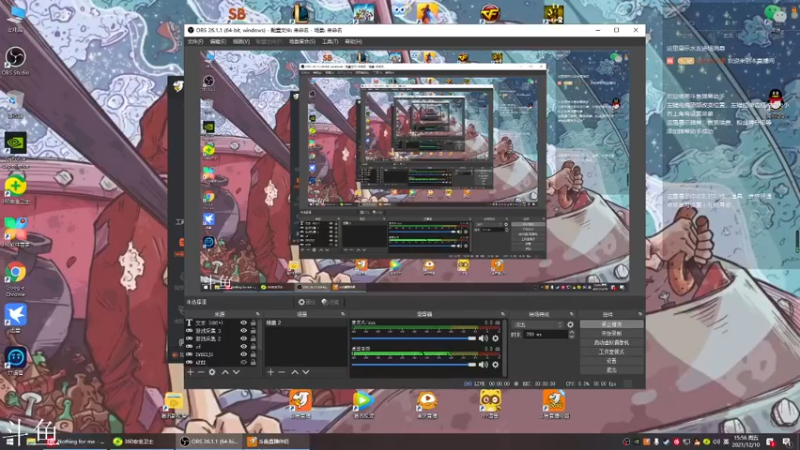Open the Tencent Video desktop icon

[x=363, y=404]
